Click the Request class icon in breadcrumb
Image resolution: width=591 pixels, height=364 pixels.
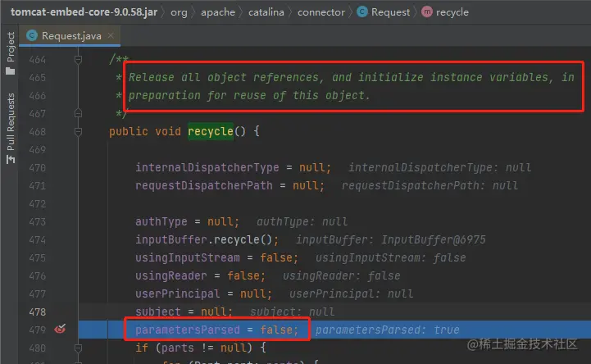click(362, 12)
